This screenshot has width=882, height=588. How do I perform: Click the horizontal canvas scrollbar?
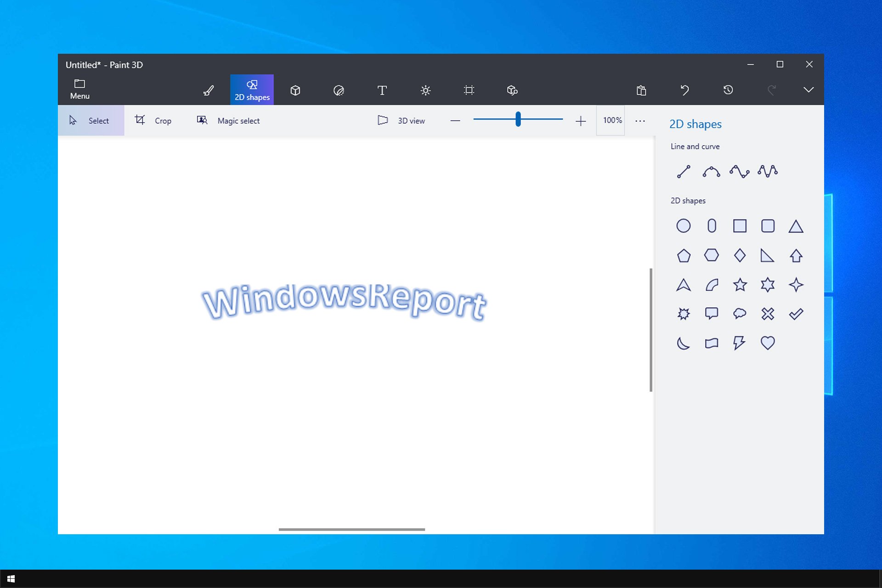(x=351, y=529)
